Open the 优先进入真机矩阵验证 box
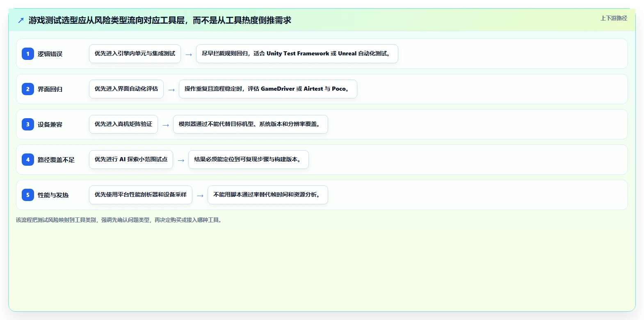 [123, 124]
